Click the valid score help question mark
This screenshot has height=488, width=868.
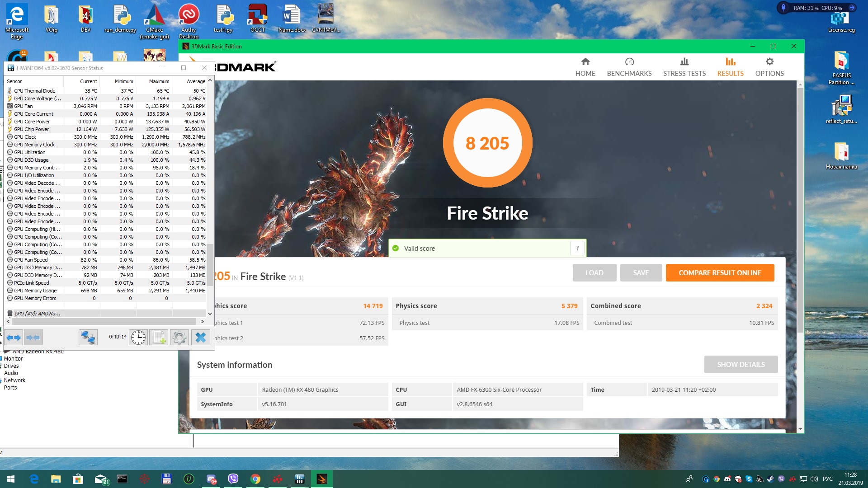pos(577,248)
